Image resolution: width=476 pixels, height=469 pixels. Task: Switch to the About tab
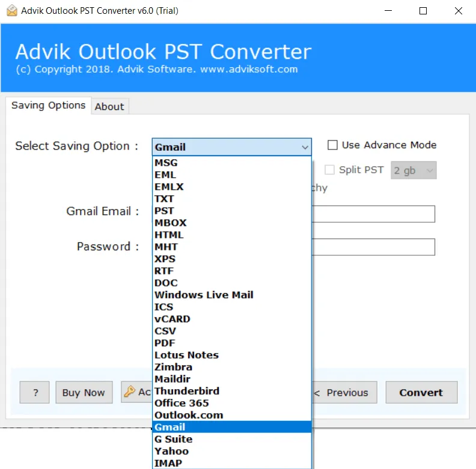109,106
